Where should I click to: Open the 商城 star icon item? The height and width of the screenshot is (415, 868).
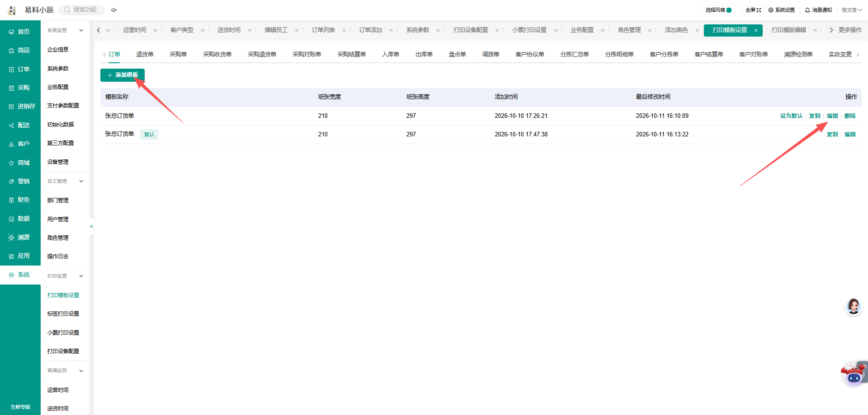pyautogui.click(x=11, y=163)
